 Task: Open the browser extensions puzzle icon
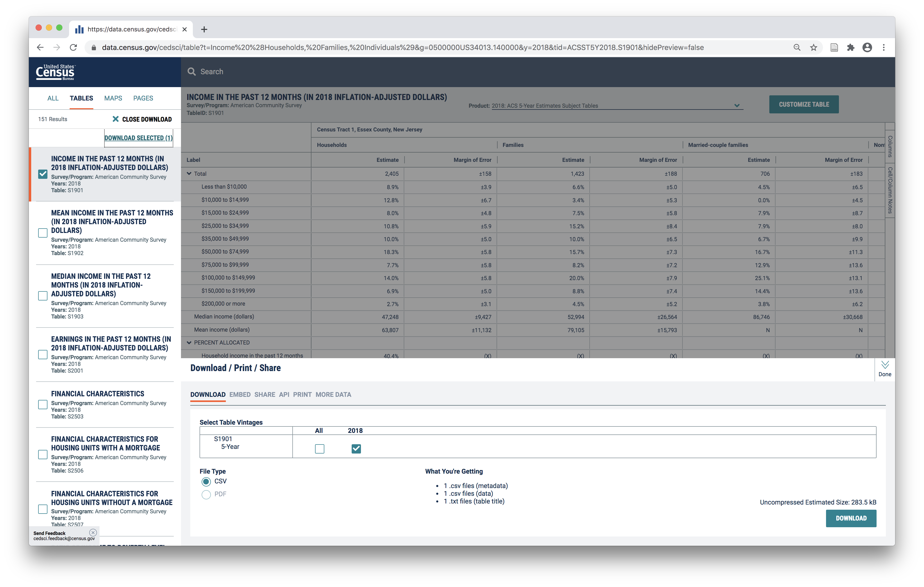click(851, 48)
